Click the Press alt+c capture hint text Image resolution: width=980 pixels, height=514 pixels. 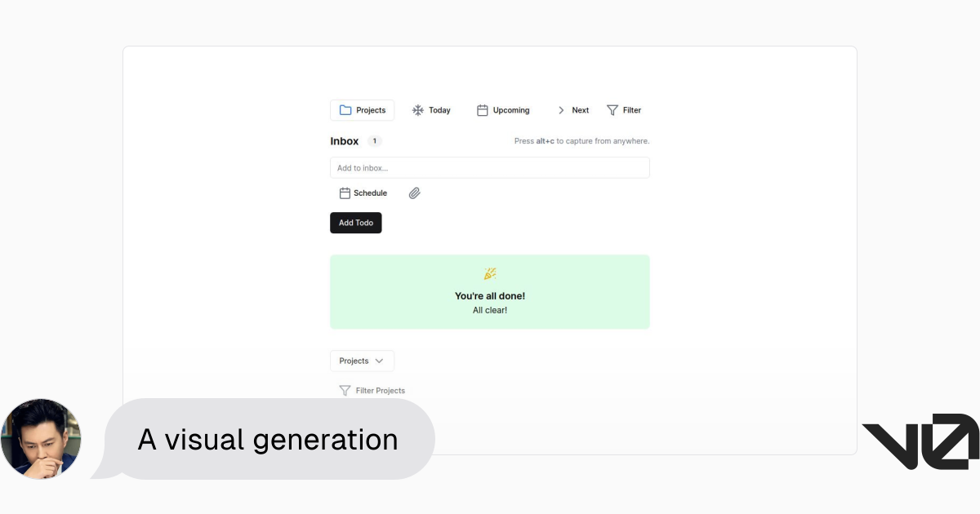(581, 141)
